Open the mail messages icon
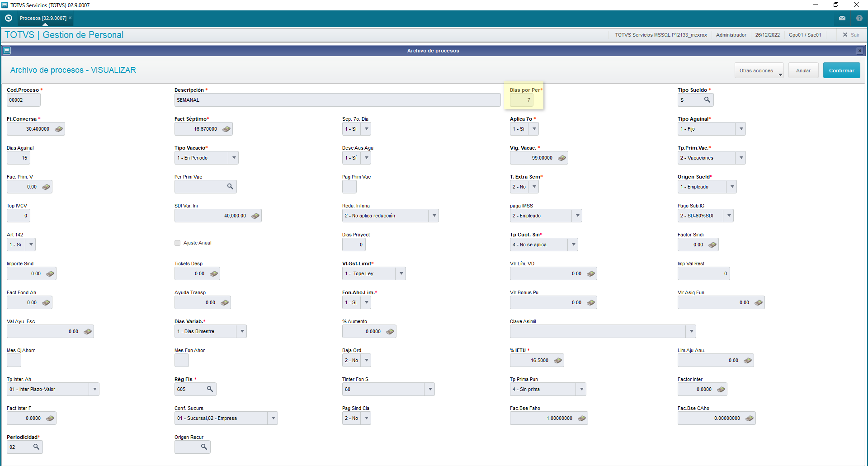 pos(842,18)
